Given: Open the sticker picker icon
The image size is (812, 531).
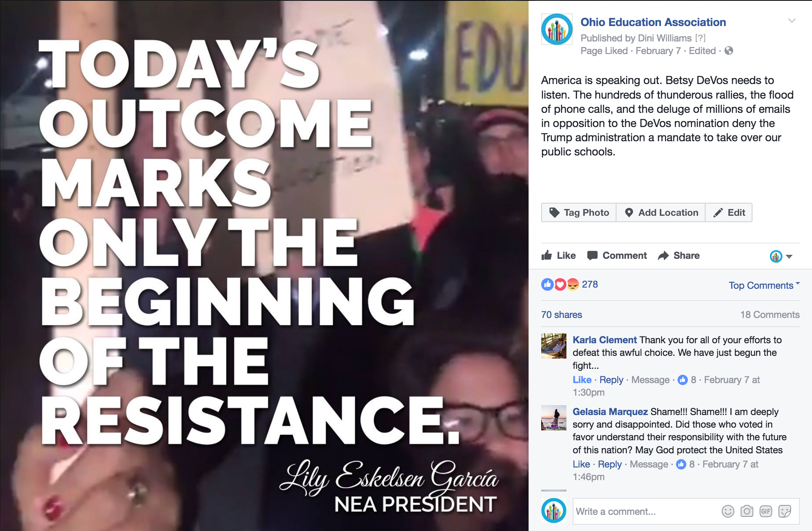Looking at the screenshot, I should 784,511.
